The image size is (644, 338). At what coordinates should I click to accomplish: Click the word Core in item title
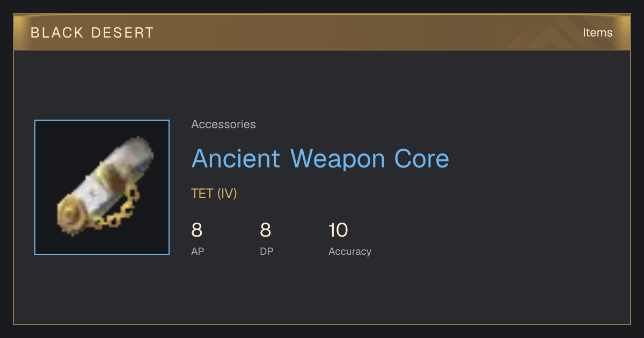pos(421,159)
